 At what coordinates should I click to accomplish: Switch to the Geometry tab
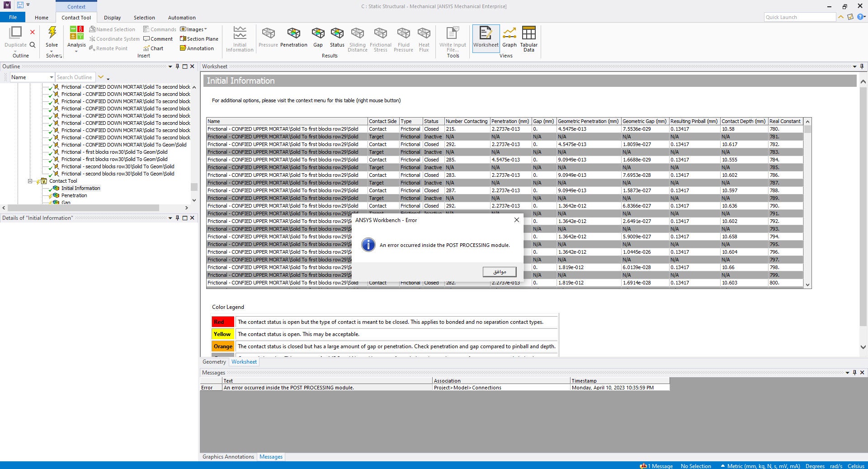pyautogui.click(x=214, y=362)
